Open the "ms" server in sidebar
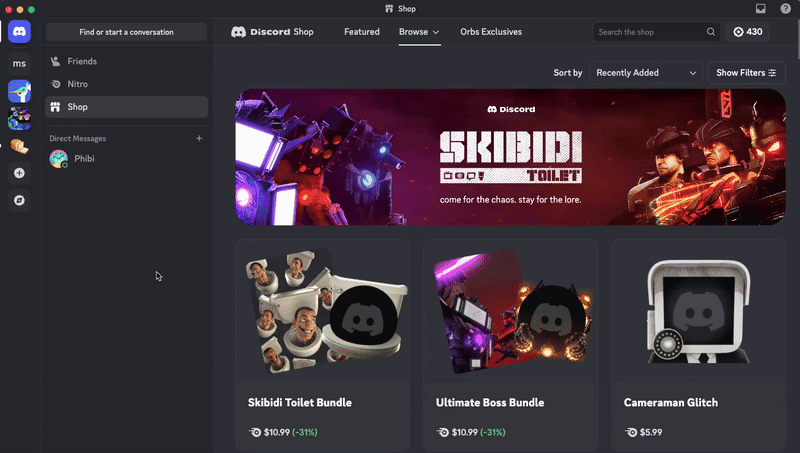This screenshot has height=453, width=800. [19, 64]
